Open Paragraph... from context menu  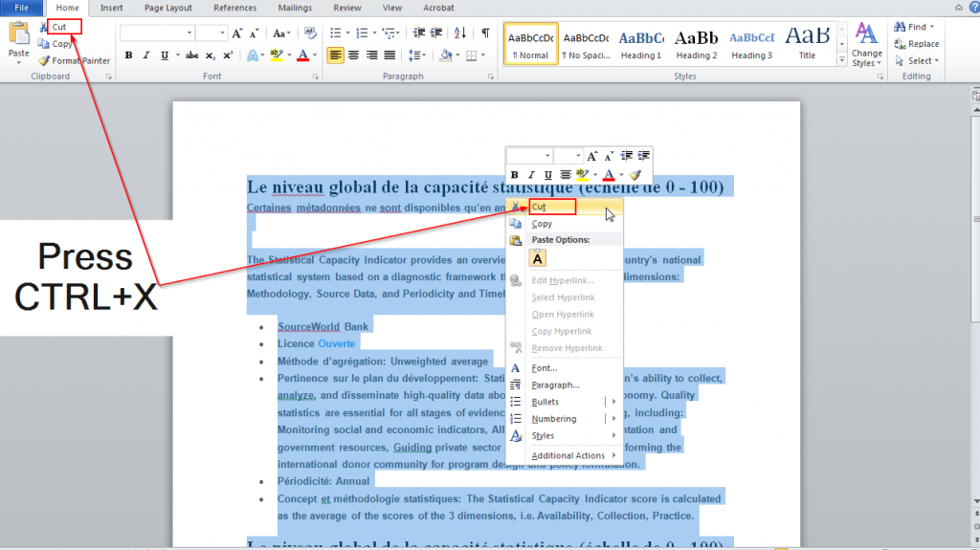[x=565, y=385]
